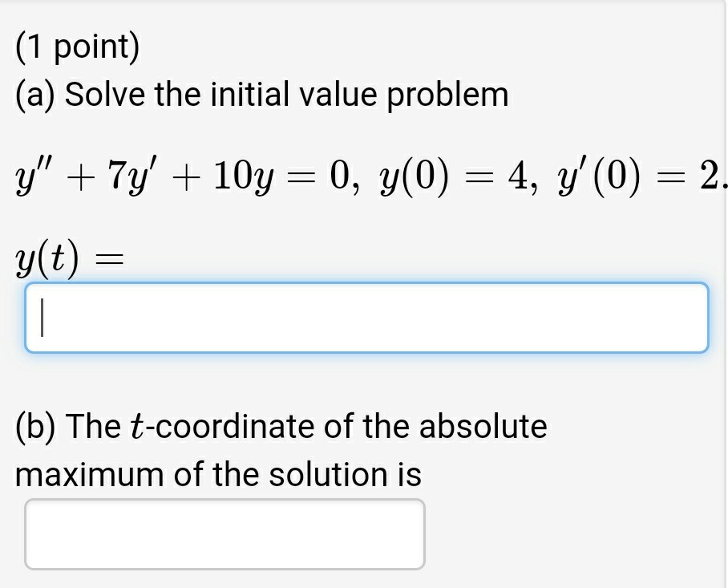Viewport: 728px width, 588px height.
Task: Click the part (a) problem statement
Action: click(x=261, y=94)
